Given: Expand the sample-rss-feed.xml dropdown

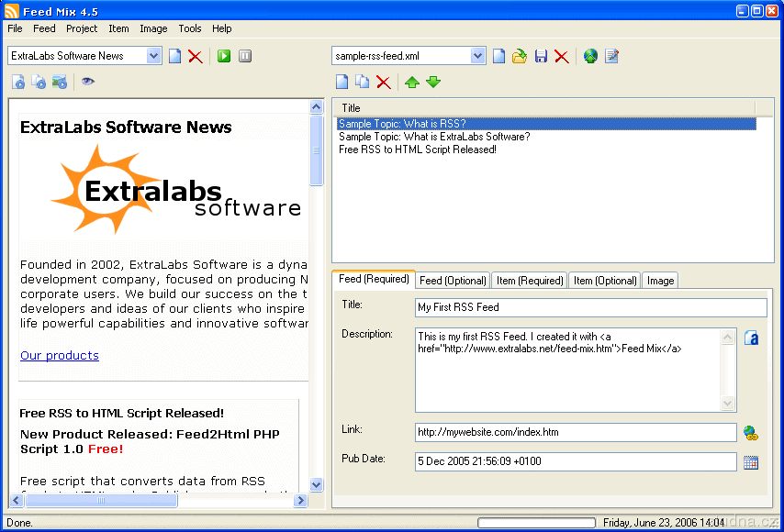Looking at the screenshot, I should pyautogui.click(x=477, y=56).
